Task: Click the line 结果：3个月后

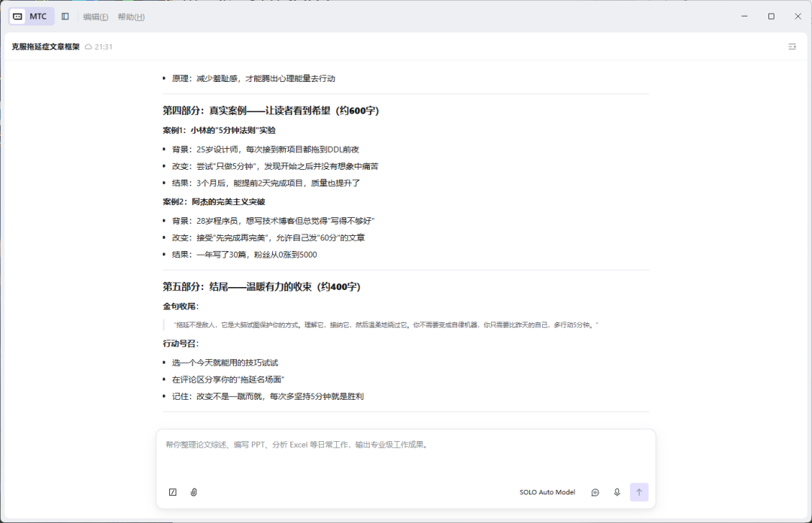Action: click(x=266, y=183)
